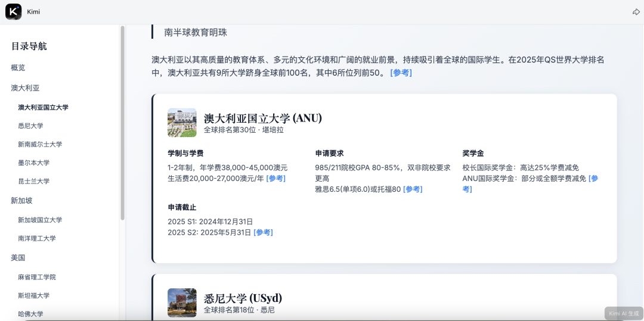This screenshot has height=321, width=644.
Task: Go to 新加坡国立大学 in sidebar
Action: pos(40,220)
